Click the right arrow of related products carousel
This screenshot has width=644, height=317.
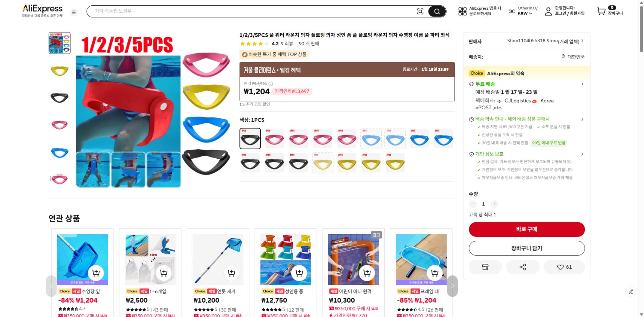click(452, 286)
